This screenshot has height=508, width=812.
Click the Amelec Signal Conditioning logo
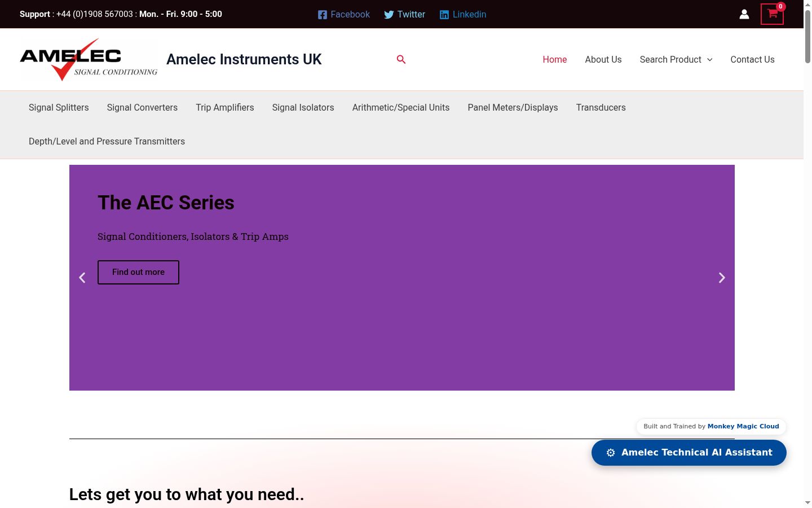coord(89,59)
